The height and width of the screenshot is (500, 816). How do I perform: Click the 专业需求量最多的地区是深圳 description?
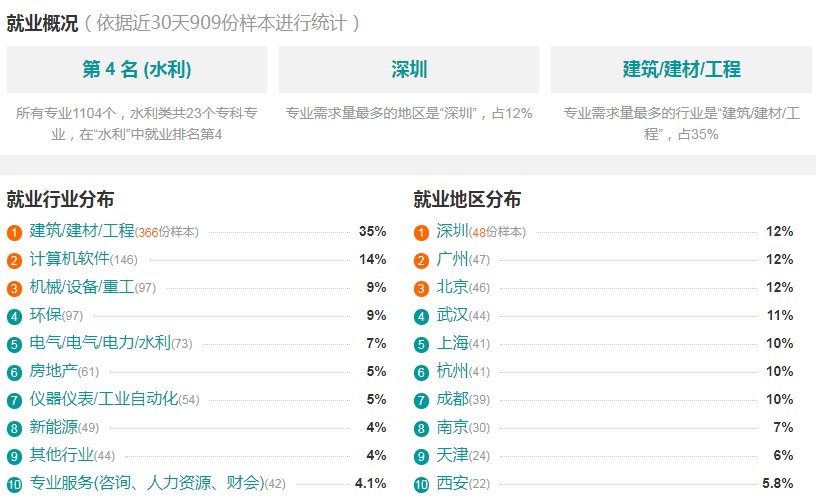click(409, 113)
